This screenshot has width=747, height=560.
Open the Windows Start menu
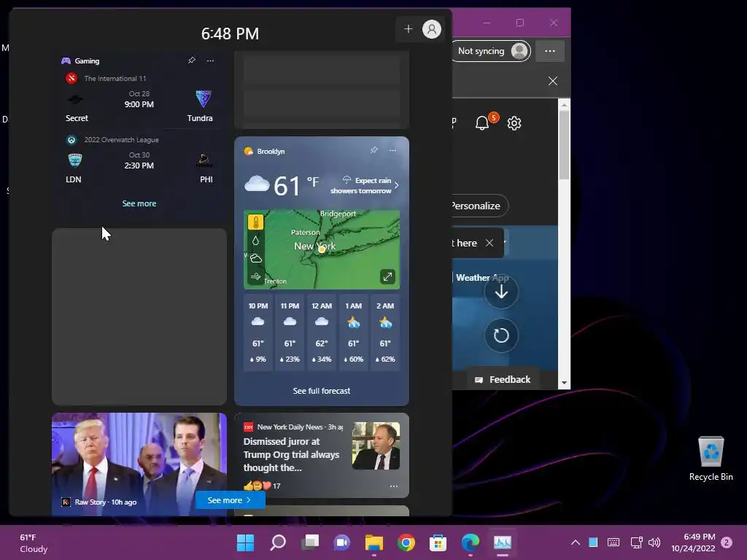[x=245, y=542]
